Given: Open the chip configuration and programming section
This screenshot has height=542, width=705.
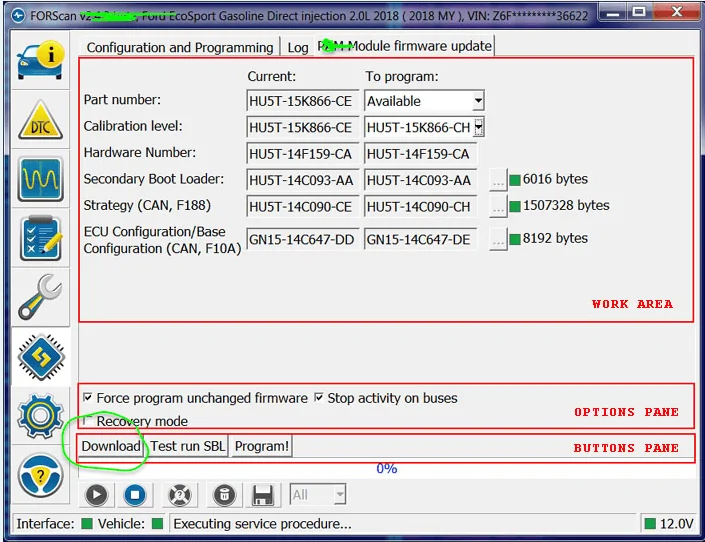Looking at the screenshot, I should pyautogui.click(x=41, y=357).
